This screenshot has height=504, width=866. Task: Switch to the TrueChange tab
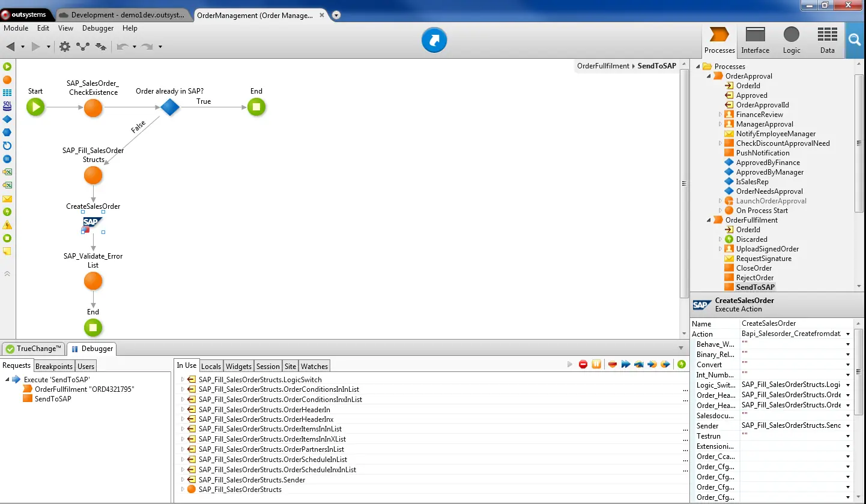[34, 349]
